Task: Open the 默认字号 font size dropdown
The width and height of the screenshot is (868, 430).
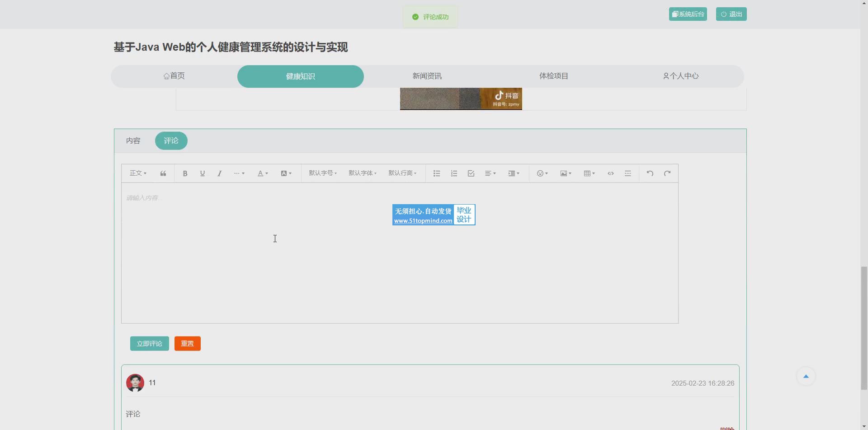Action: click(323, 173)
